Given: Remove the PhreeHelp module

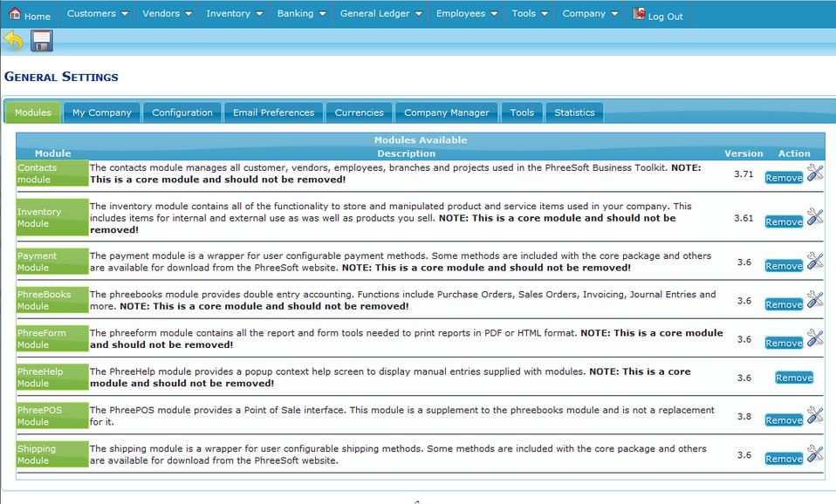Looking at the screenshot, I should [x=793, y=378].
